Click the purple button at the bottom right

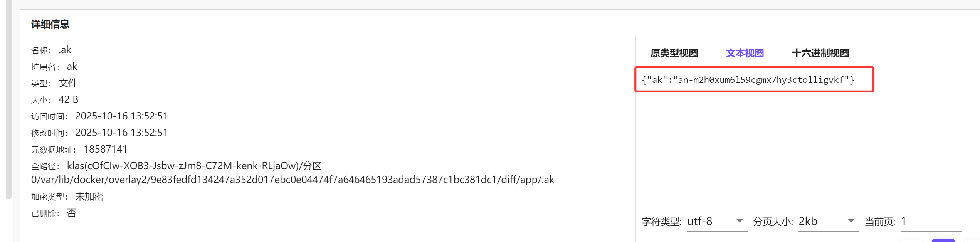[x=943, y=240]
